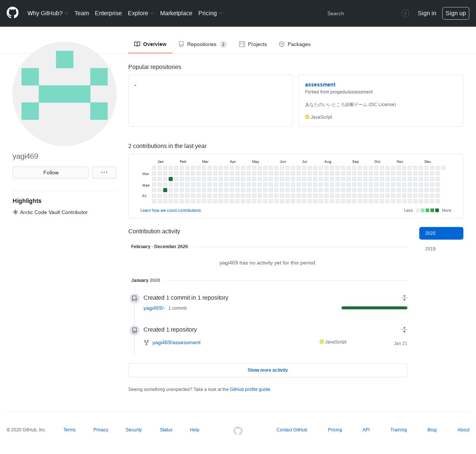This screenshot has height=454, width=476.
Task: Click the 'Jan 21' date text
Action: (400, 343)
